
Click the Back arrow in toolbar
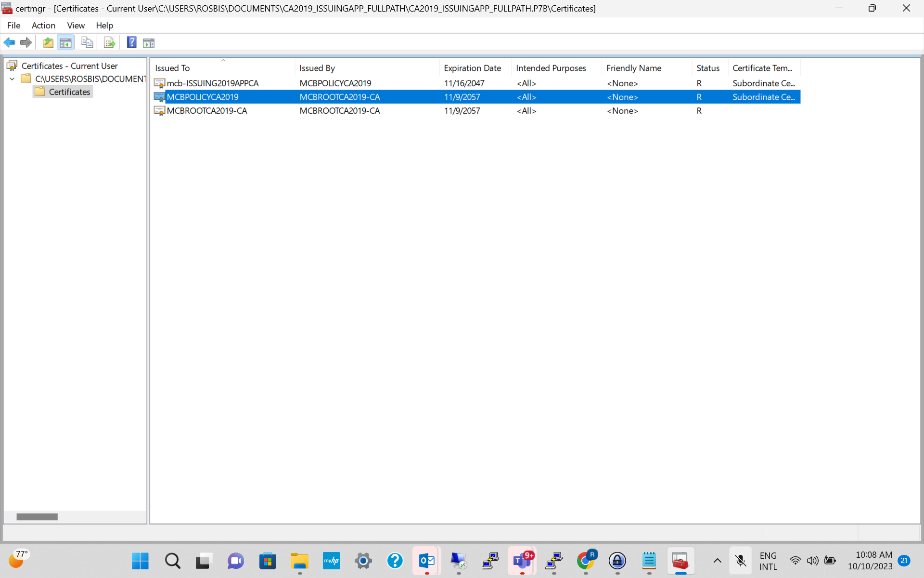point(9,42)
